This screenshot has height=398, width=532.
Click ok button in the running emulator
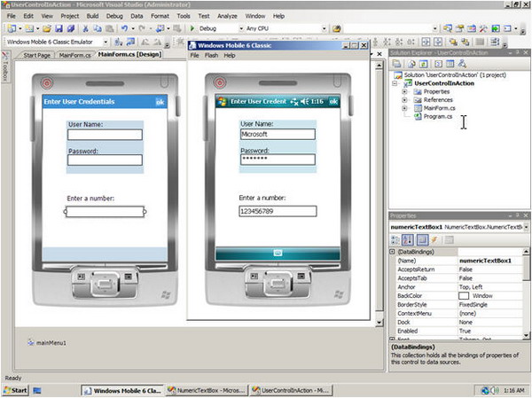[x=333, y=101]
